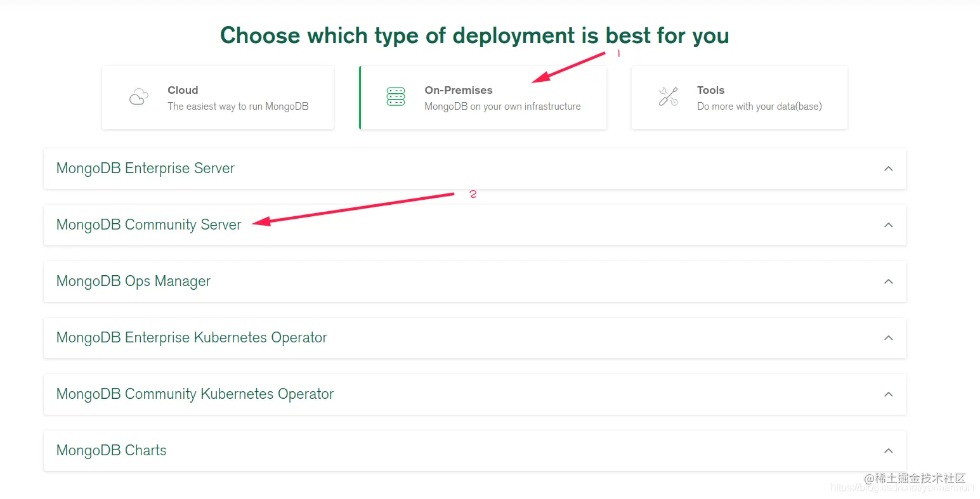The width and height of the screenshot is (980, 499).
Task: Open the MongoDB Community Server title
Action: (x=149, y=225)
